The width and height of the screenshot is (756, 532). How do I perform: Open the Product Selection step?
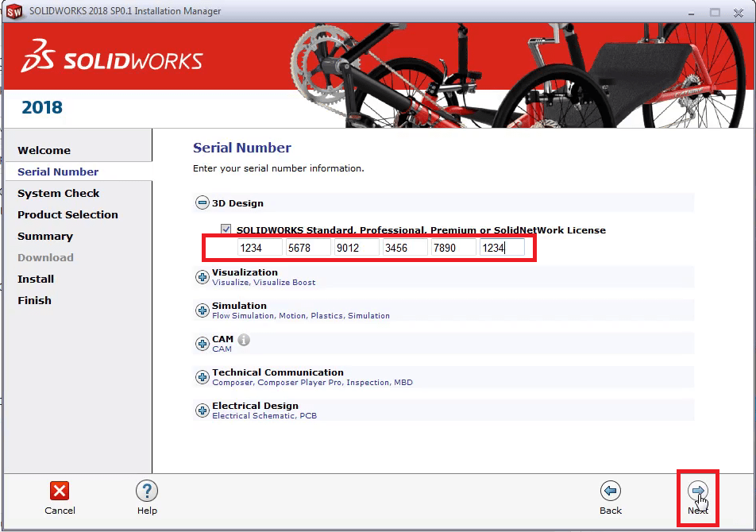[x=67, y=214]
